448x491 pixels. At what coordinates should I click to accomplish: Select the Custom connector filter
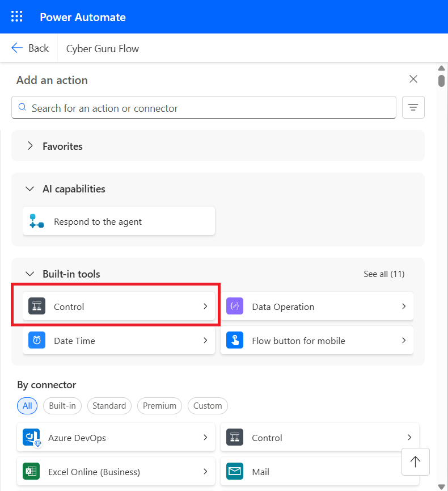pos(208,406)
